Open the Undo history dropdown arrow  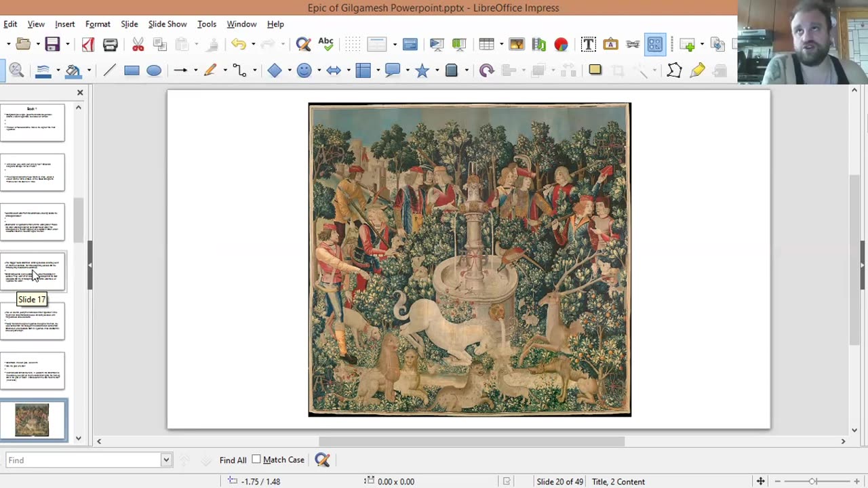pyautogui.click(x=253, y=45)
